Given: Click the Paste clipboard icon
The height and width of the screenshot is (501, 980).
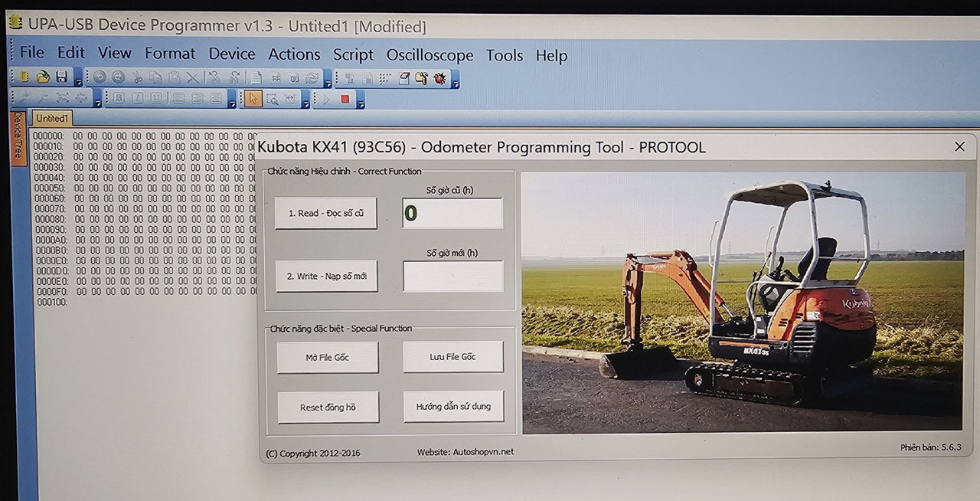Looking at the screenshot, I should [175, 77].
